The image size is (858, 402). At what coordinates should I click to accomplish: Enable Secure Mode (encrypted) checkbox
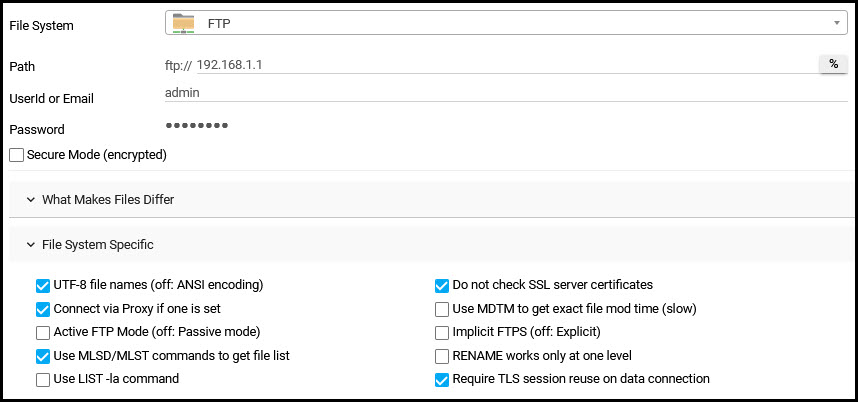tap(17, 155)
